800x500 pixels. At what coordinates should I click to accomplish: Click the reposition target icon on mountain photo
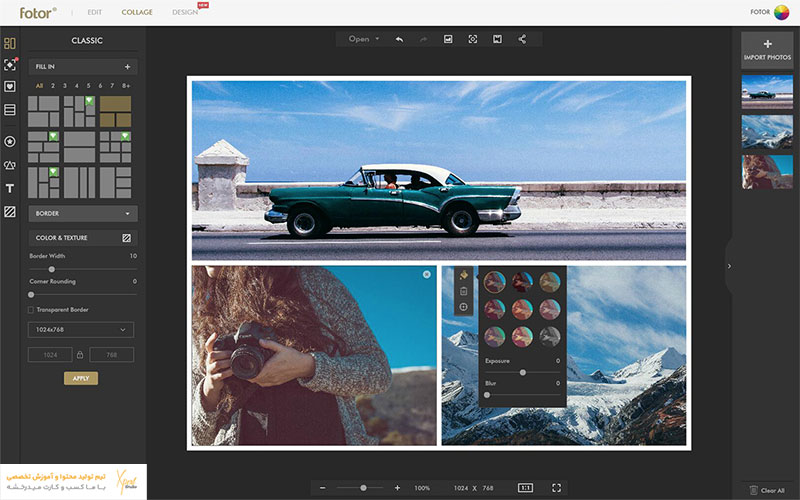pyautogui.click(x=464, y=307)
